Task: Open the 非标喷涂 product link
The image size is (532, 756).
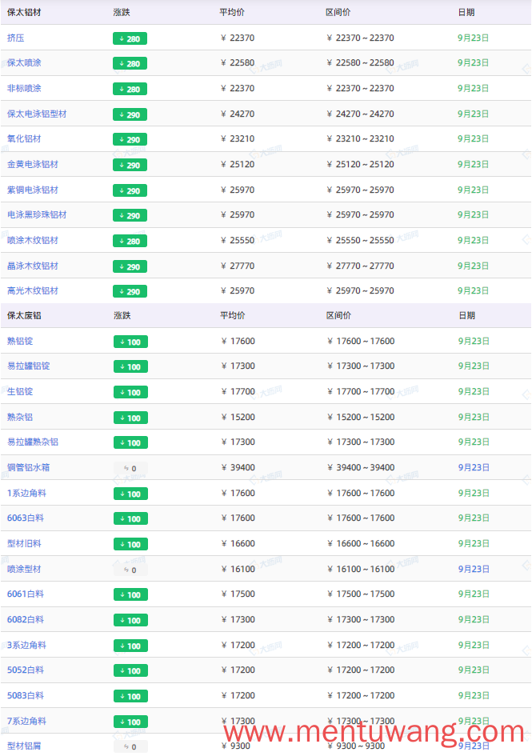Action: tap(24, 88)
